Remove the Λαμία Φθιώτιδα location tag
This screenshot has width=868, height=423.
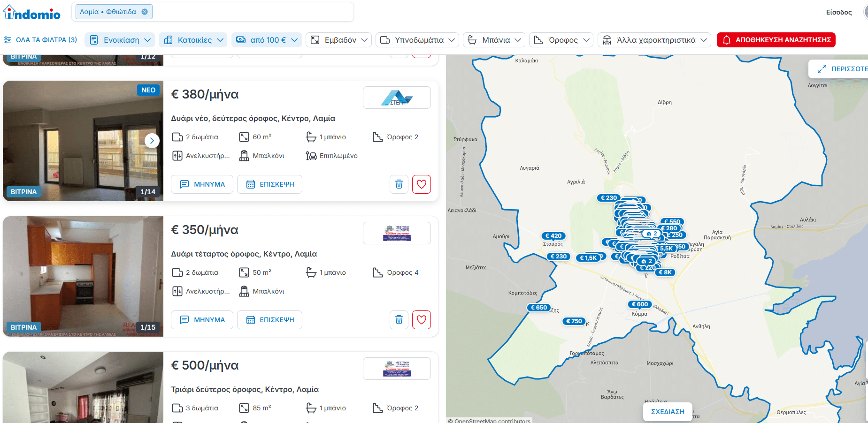tap(145, 12)
